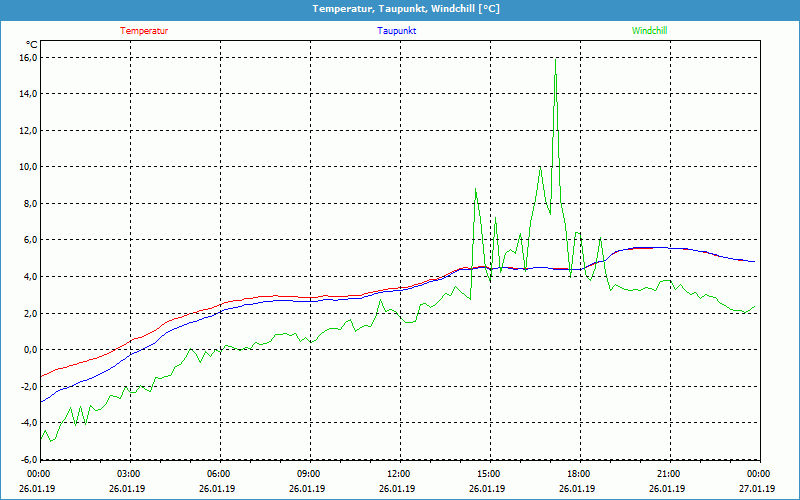The width and height of the screenshot is (800, 500).
Task: Click the highest green Windchill spike peak
Action: pyautogui.click(x=556, y=60)
